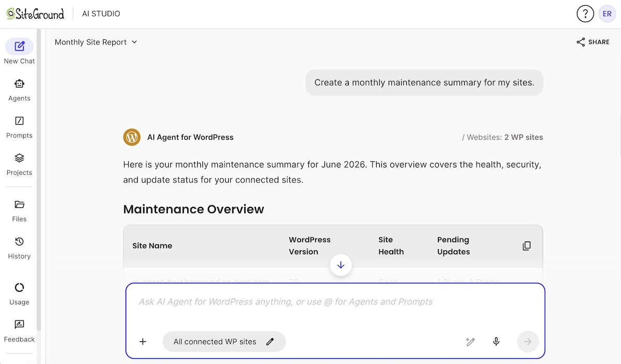Open the ER user account avatar
621x364 pixels.
click(x=607, y=14)
